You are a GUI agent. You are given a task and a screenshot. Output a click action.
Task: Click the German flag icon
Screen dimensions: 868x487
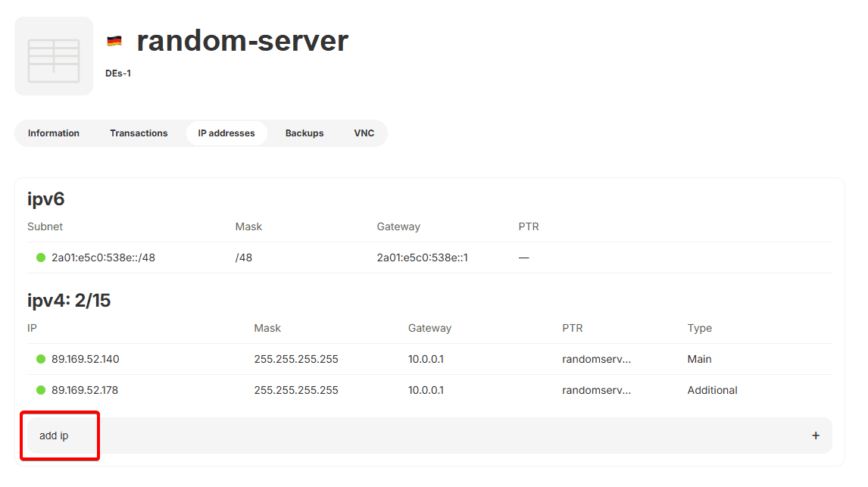(114, 41)
